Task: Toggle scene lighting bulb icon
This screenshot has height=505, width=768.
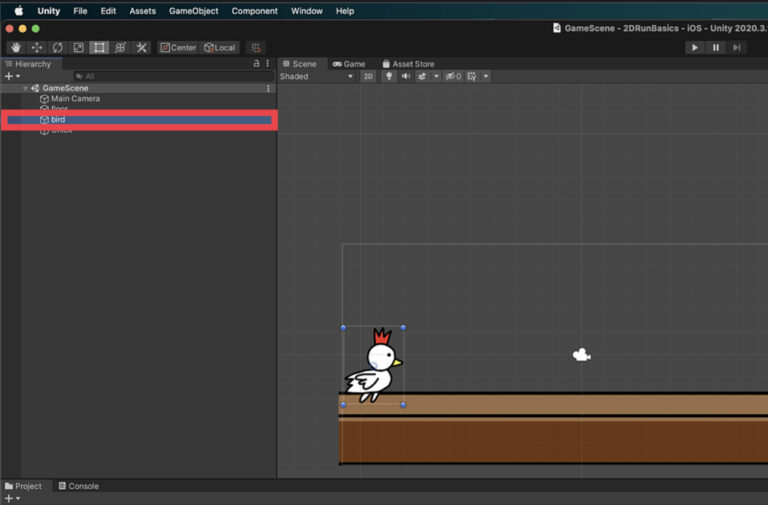Action: (389, 76)
